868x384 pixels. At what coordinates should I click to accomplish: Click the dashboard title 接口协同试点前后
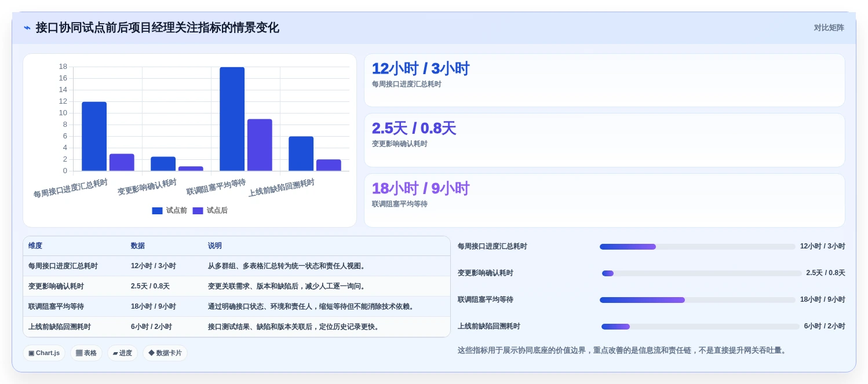pyautogui.click(x=157, y=28)
